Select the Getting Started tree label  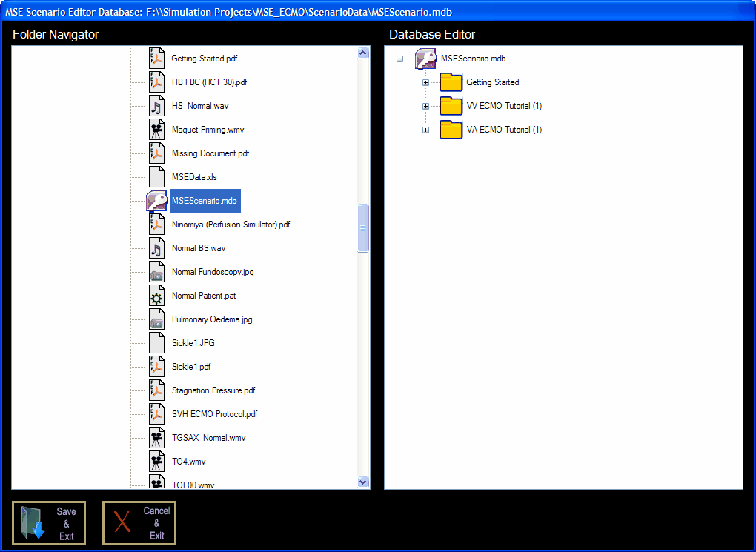[x=493, y=82]
